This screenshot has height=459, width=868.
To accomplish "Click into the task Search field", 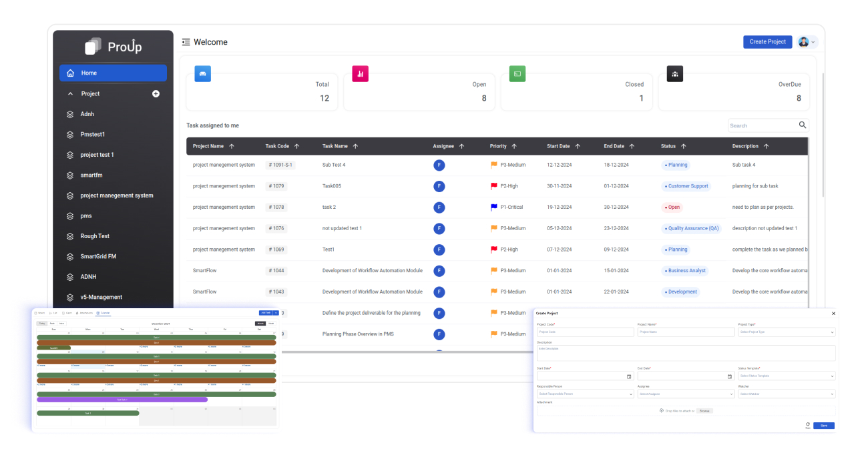I will pyautogui.click(x=761, y=125).
